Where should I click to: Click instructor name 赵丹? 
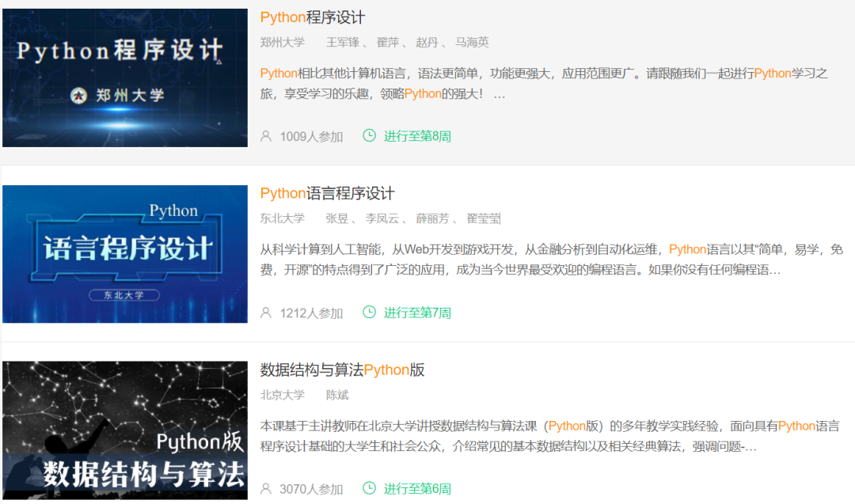pos(427,43)
